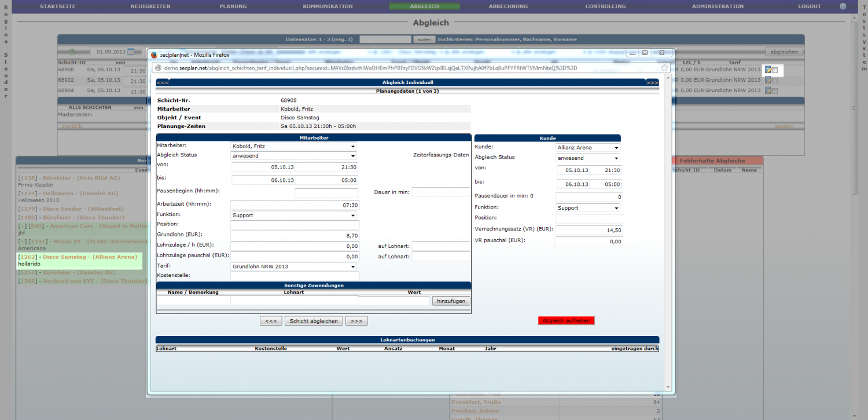Viewport: 868px width, 420px height.
Task: Open the Planung menu
Action: (x=233, y=6)
